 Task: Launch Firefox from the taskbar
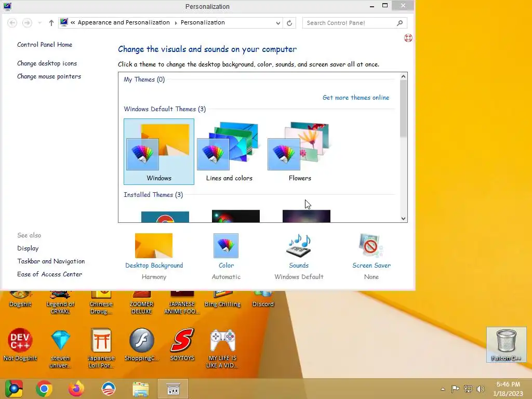point(76,389)
